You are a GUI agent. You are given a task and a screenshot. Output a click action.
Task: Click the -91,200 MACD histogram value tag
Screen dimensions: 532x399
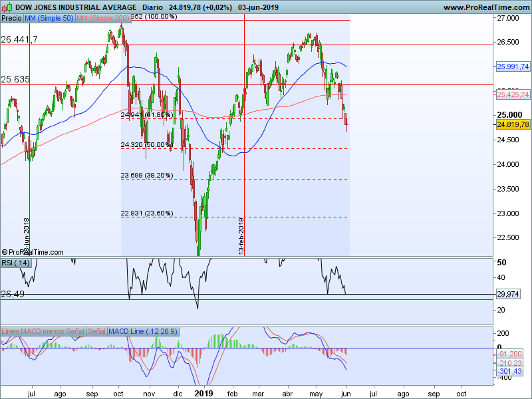pos(509,354)
